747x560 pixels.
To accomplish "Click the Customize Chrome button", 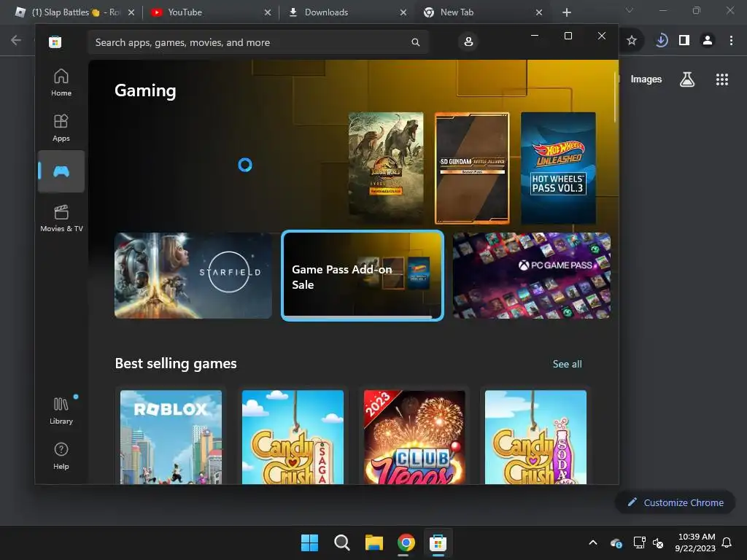I will (676, 502).
